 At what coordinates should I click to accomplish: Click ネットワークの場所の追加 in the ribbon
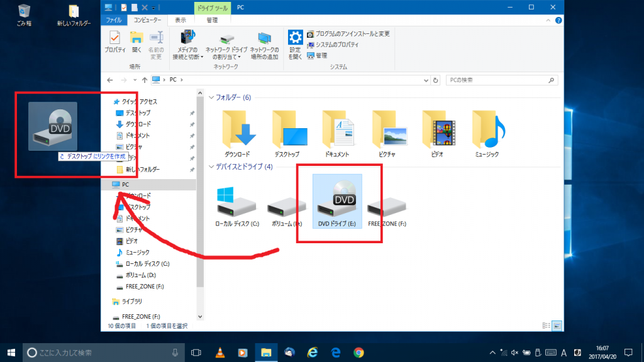click(264, 50)
